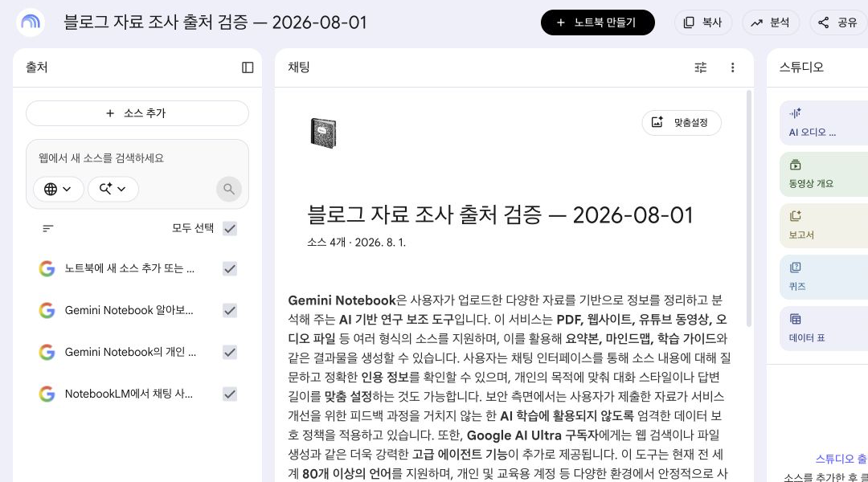This screenshot has width=868, height=482.
Task: Open the AI 오디오 studio card
Action: 824,123
